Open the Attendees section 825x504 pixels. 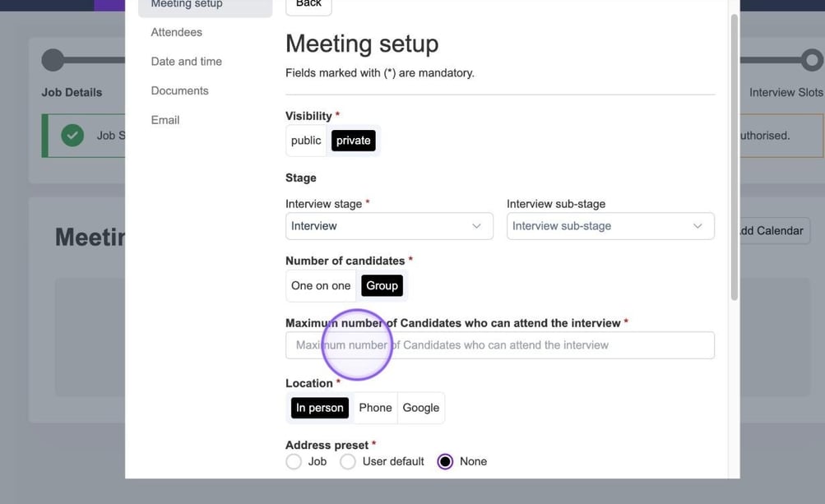pyautogui.click(x=176, y=32)
